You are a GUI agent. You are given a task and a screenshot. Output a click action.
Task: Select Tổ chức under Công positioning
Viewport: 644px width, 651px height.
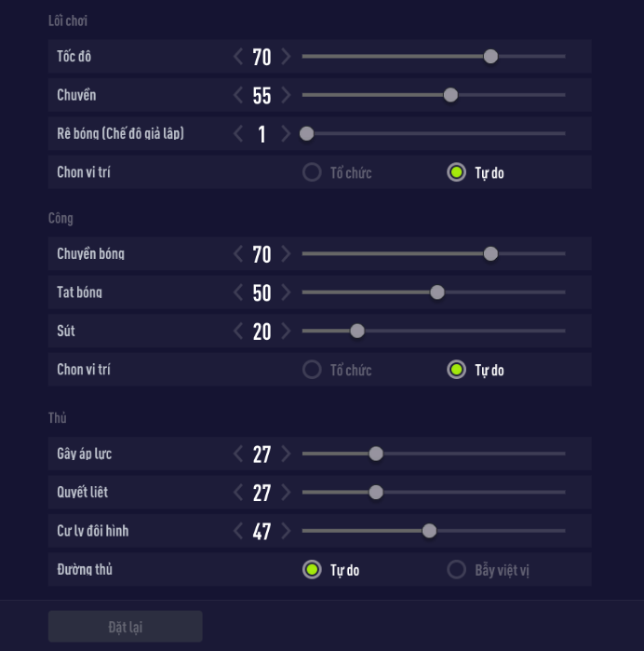coord(313,370)
